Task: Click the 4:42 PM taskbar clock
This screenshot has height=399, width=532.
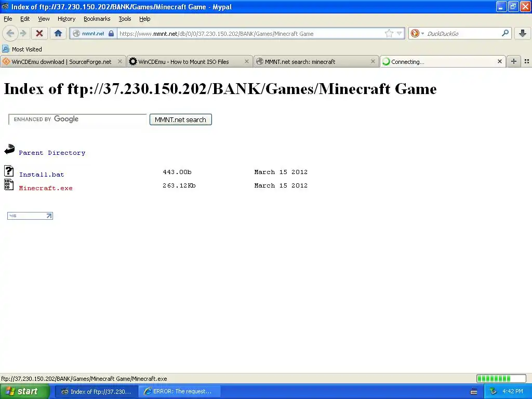Action: (x=513, y=392)
